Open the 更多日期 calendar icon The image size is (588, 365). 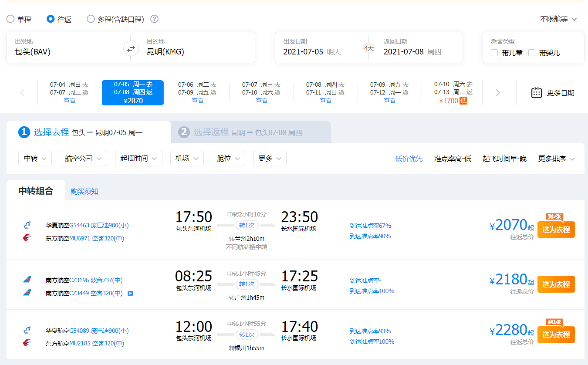click(x=536, y=92)
